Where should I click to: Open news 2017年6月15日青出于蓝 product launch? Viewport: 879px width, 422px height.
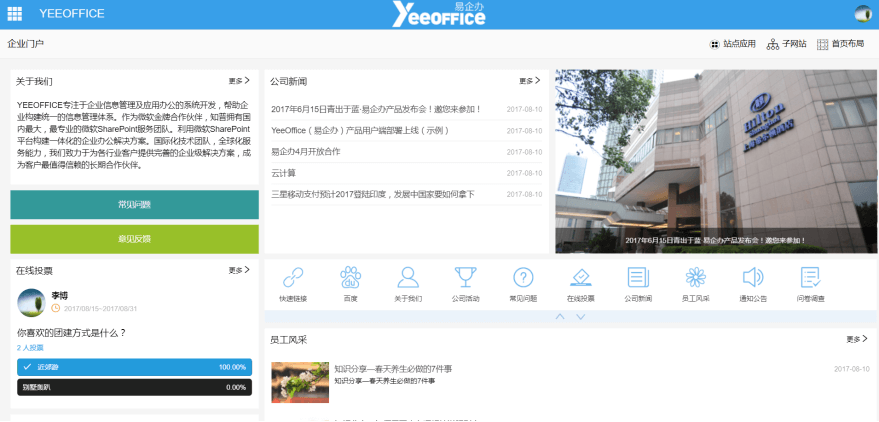pos(376,109)
